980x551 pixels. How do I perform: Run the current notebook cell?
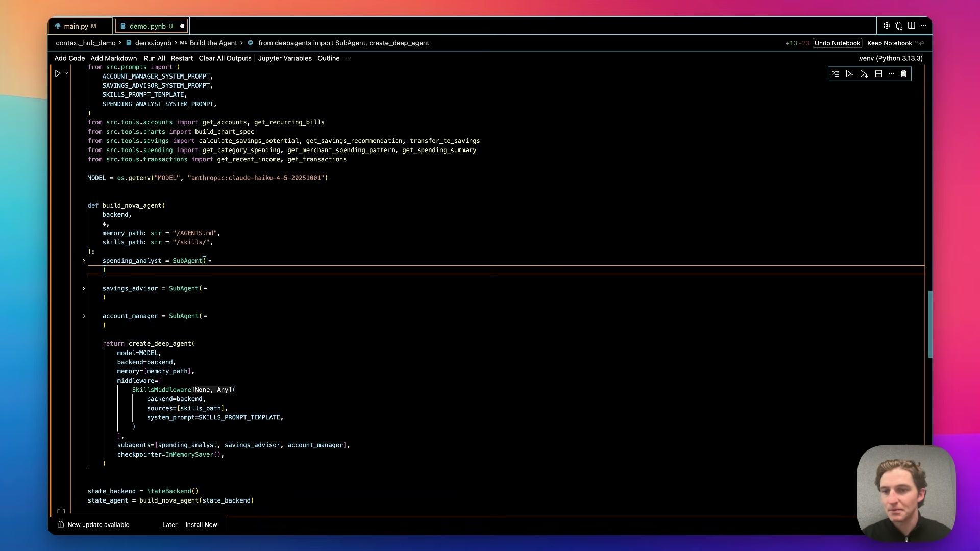point(58,73)
